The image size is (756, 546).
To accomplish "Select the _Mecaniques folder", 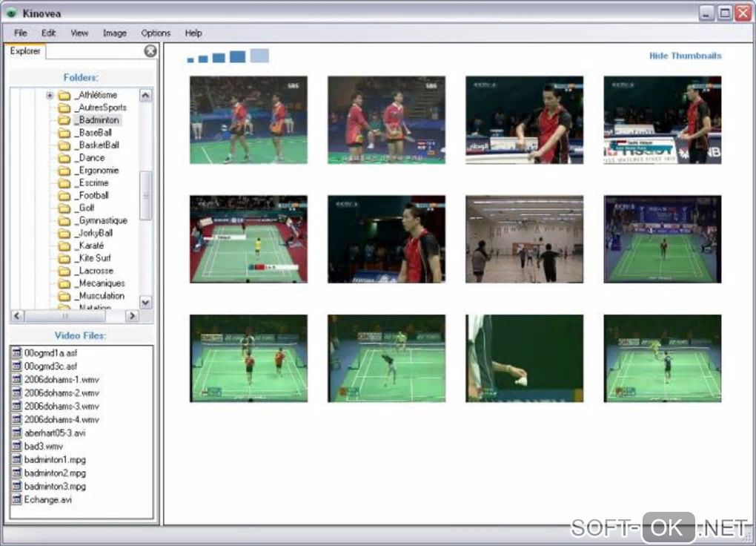I will tap(100, 283).
